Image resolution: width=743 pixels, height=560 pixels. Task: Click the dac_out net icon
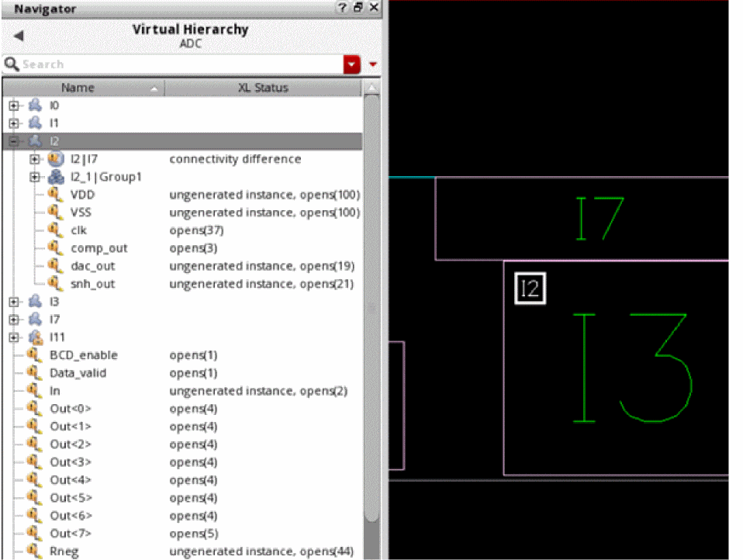pyautogui.click(x=55, y=266)
